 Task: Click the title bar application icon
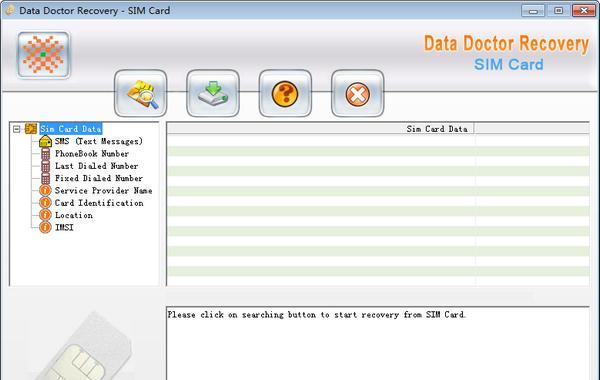pos(9,10)
